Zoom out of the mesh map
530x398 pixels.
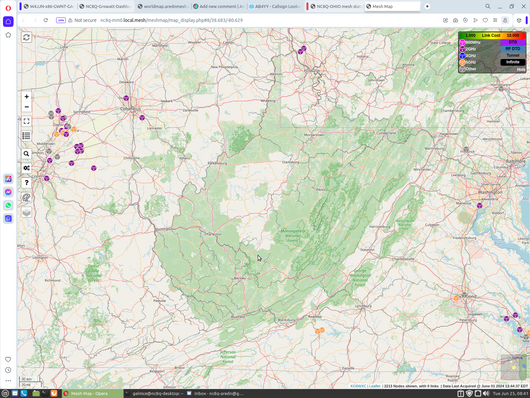pos(26,107)
